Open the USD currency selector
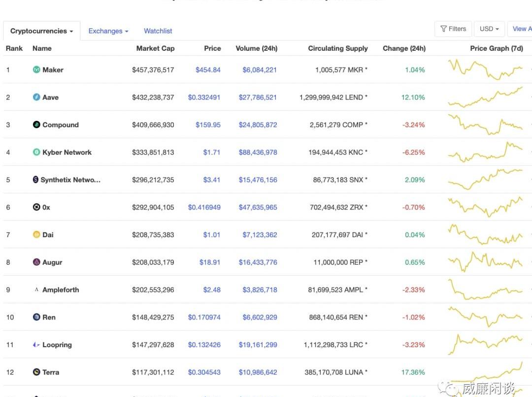Screen dimensions: 532x397 pyautogui.click(x=489, y=29)
